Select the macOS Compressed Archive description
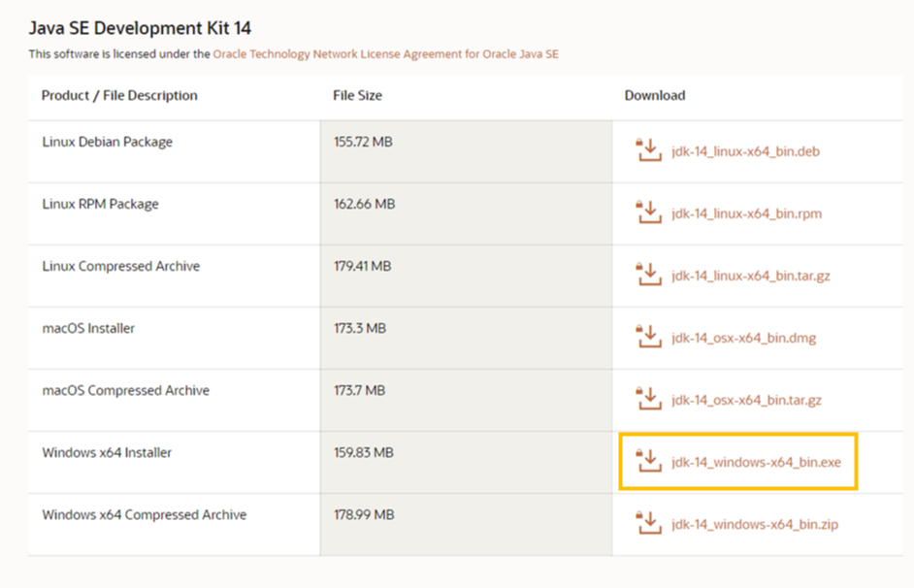Image resolution: width=914 pixels, height=588 pixels. pos(125,390)
